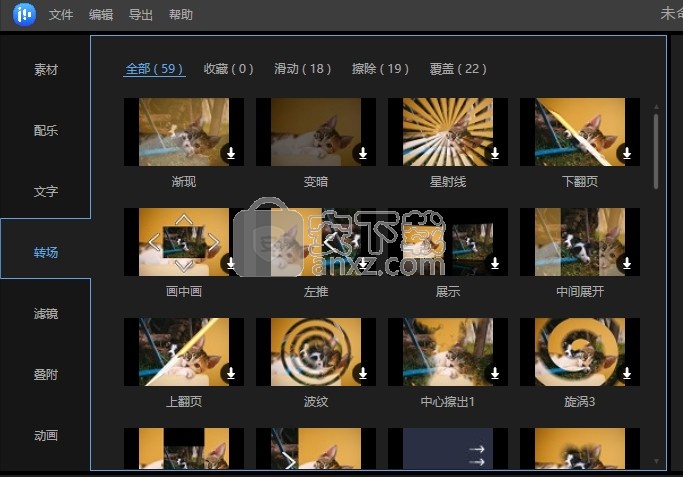This screenshot has height=477, width=683.
Task: Download the 下翻页 transition
Action: pyautogui.click(x=627, y=153)
